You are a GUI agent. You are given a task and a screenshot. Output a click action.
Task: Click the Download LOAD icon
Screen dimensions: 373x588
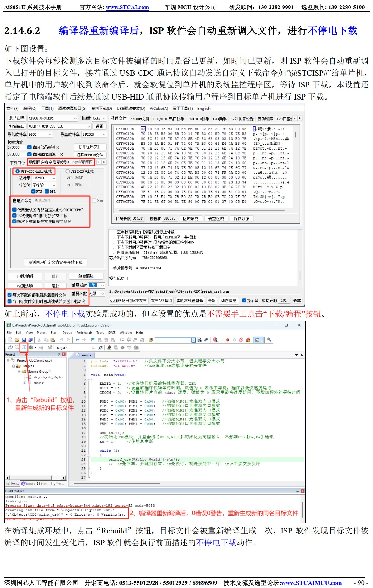pyautogui.click(x=50, y=347)
